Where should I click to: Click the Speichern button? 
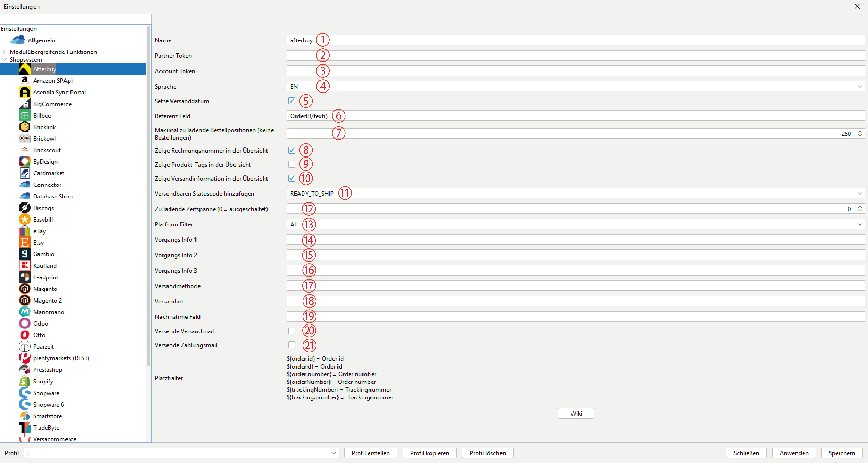(842, 453)
